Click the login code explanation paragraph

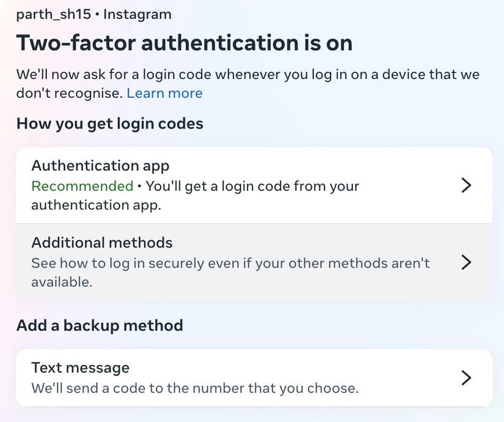tap(244, 83)
